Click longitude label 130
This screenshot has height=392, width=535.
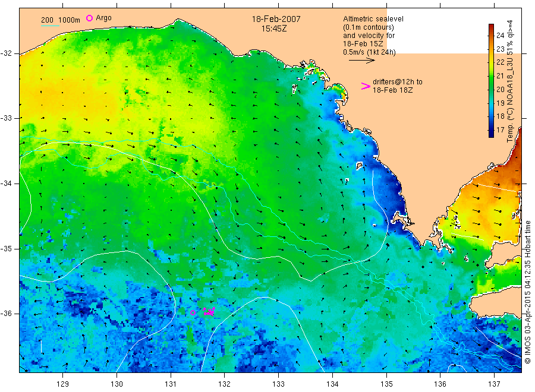[x=117, y=384]
